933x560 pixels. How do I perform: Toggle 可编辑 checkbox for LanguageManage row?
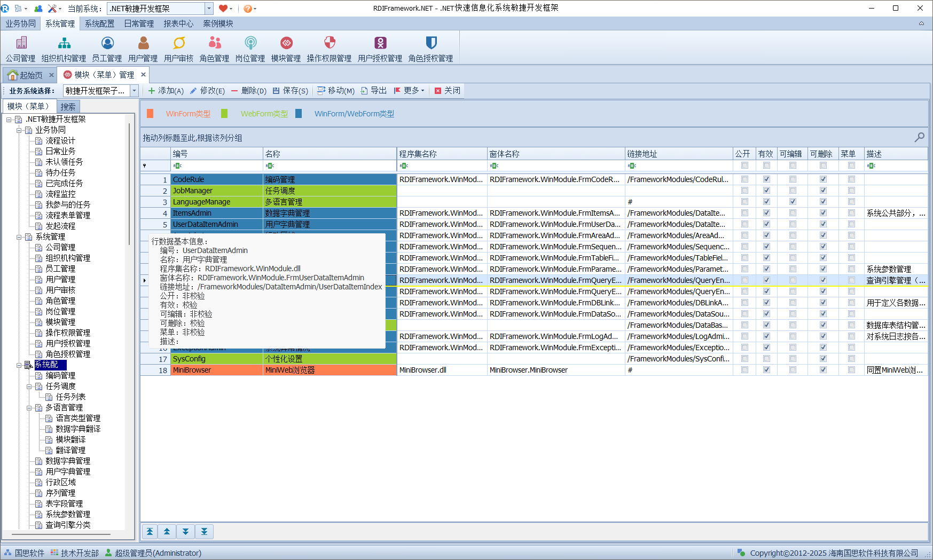(793, 202)
